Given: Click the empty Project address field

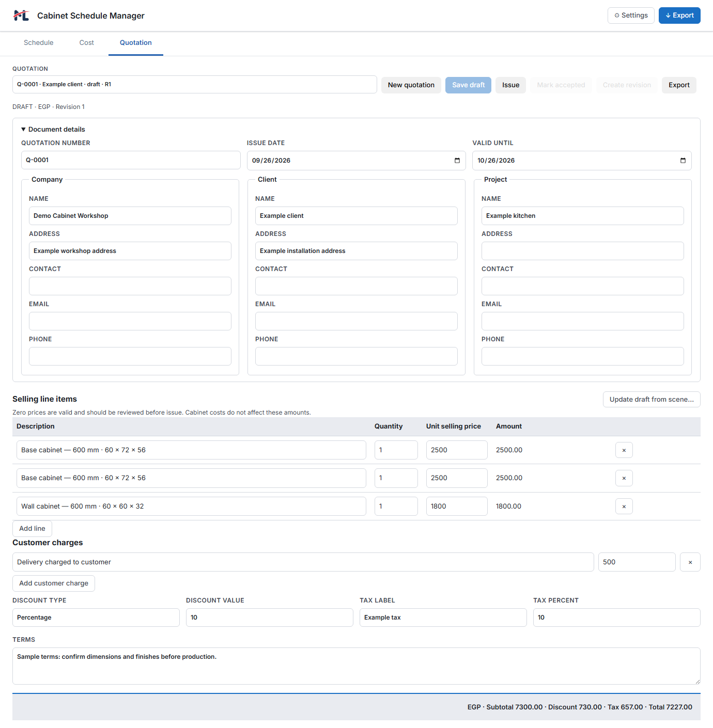Looking at the screenshot, I should [x=583, y=251].
